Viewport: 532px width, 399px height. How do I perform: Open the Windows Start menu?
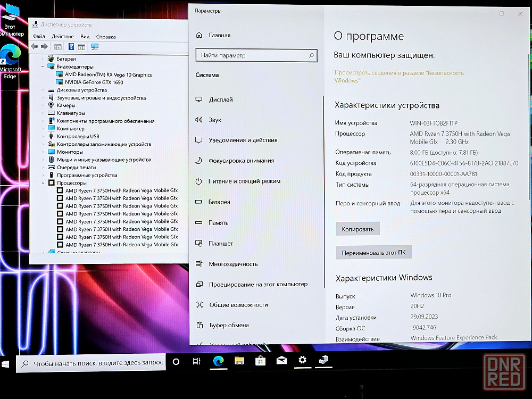click(x=6, y=364)
